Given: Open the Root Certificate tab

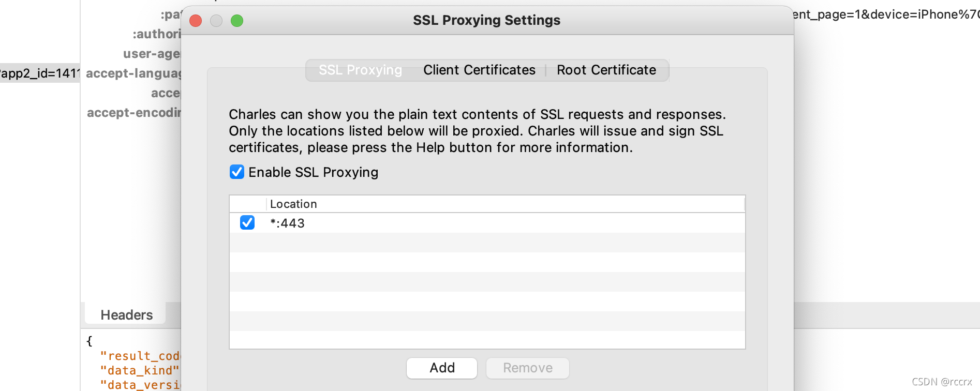Looking at the screenshot, I should (x=606, y=70).
